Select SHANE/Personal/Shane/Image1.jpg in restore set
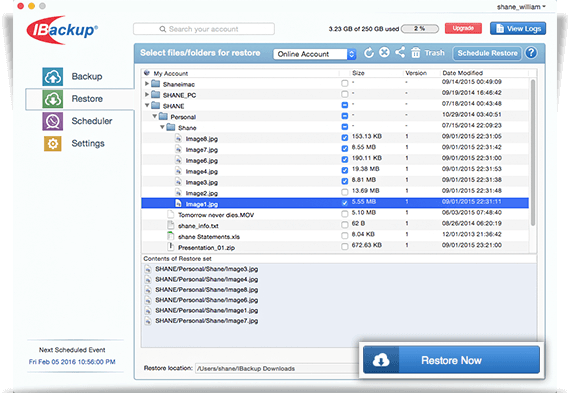The width and height of the screenshot is (570, 393). [x=206, y=311]
